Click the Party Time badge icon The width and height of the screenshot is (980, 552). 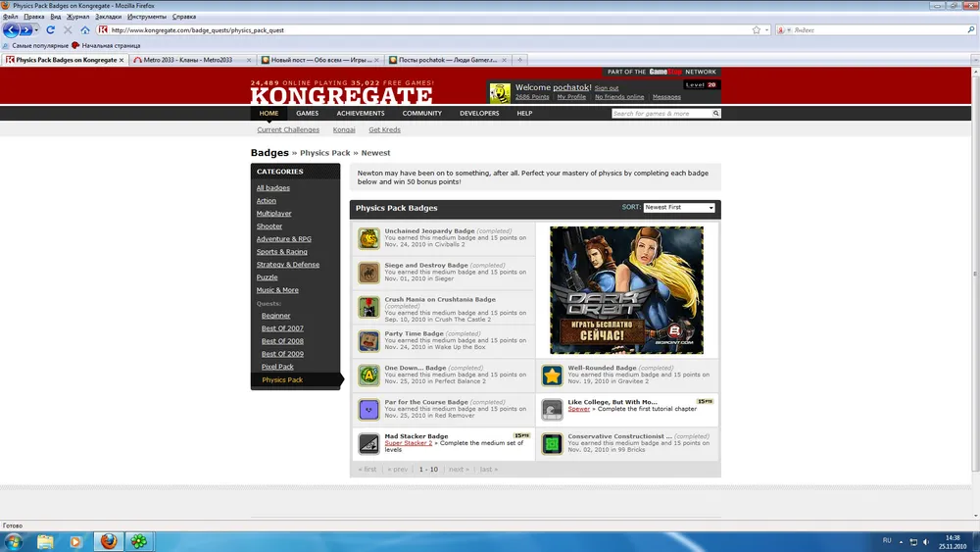click(x=368, y=341)
